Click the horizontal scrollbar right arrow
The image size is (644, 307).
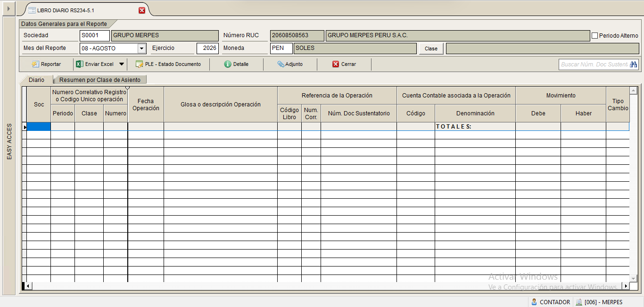pos(626,286)
